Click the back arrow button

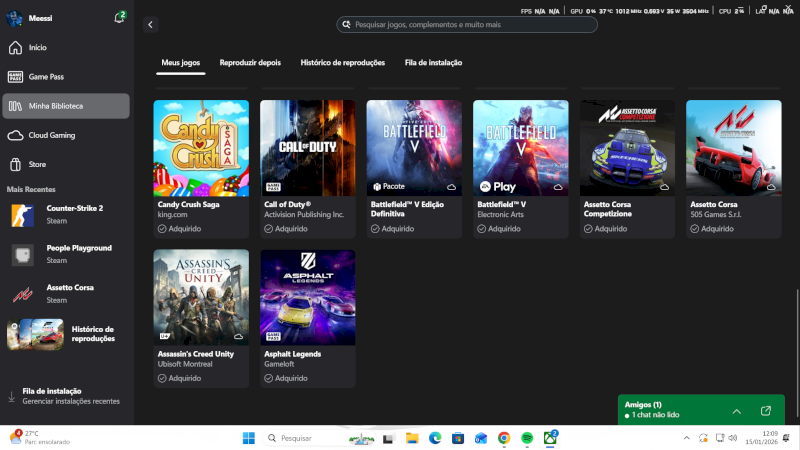click(151, 24)
